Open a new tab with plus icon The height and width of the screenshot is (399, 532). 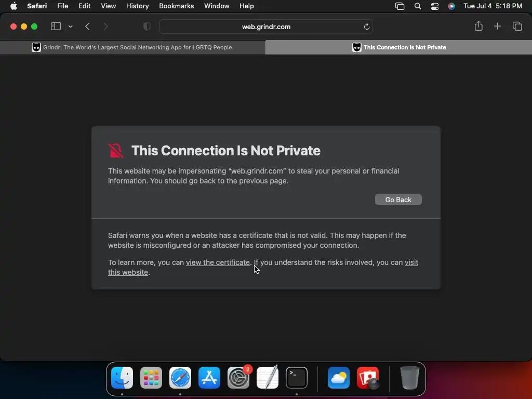point(497,26)
